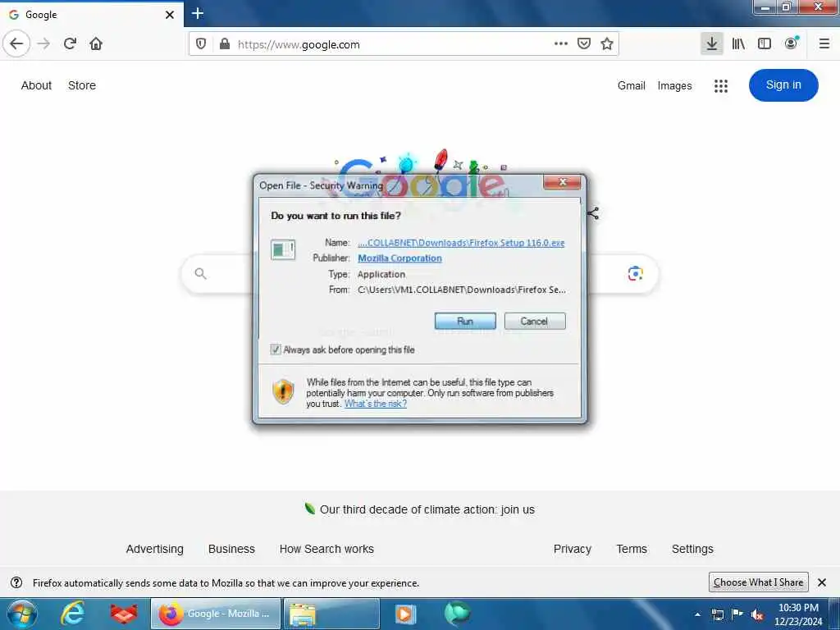Open the Business footer link

pyautogui.click(x=231, y=549)
